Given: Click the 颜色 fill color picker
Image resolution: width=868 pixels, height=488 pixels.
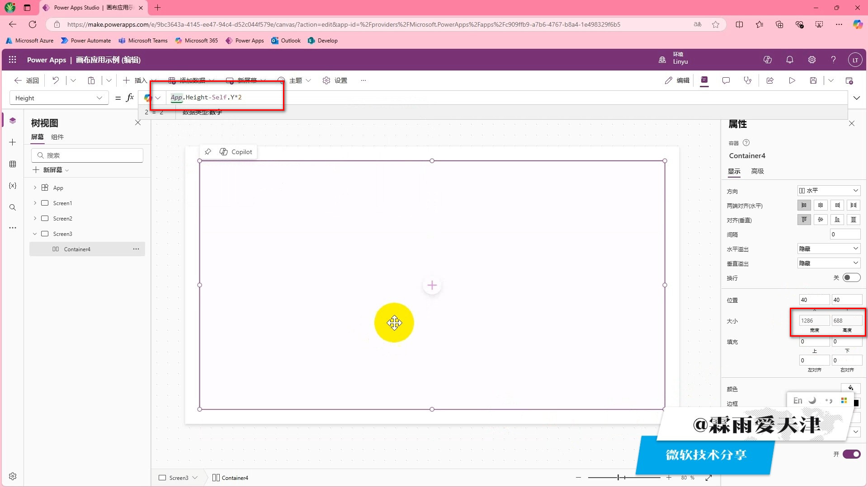Looking at the screenshot, I should coord(850,388).
